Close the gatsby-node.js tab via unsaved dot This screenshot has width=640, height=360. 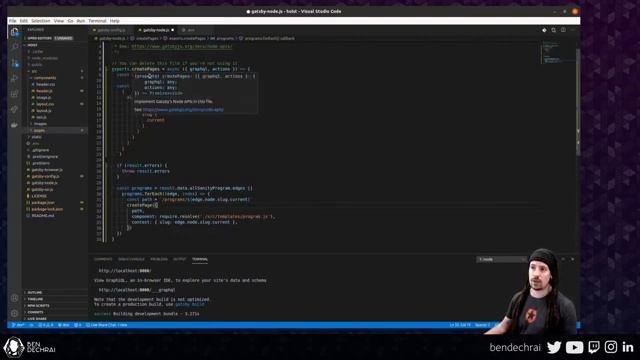[173, 30]
